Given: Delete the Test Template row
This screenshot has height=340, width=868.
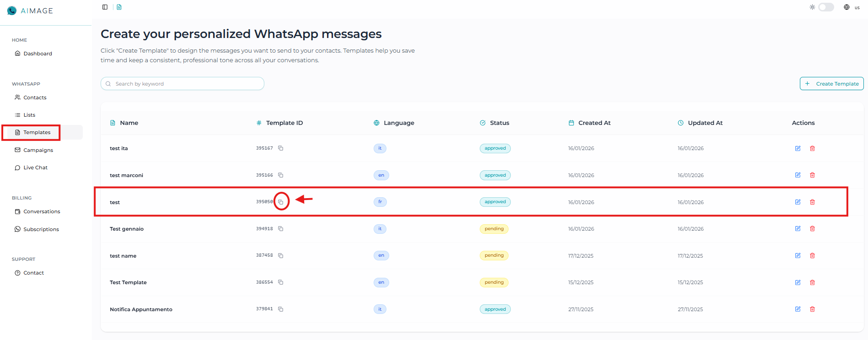Looking at the screenshot, I should [x=812, y=282].
